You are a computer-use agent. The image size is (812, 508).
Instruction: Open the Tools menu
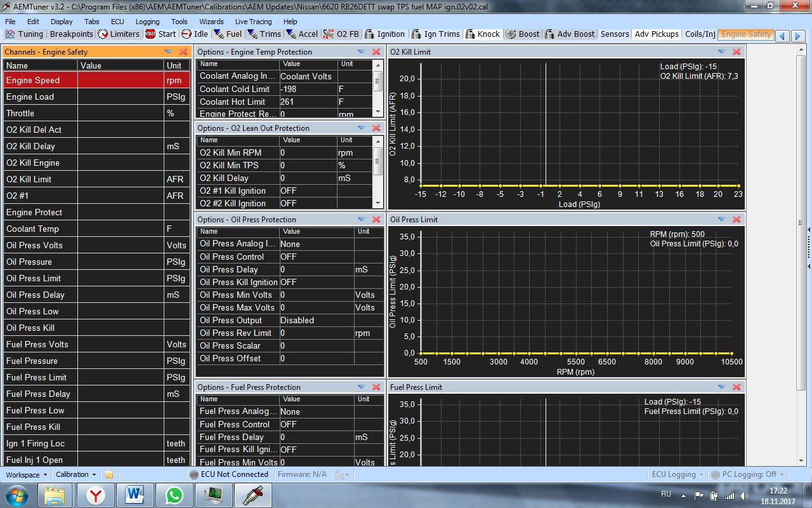pyautogui.click(x=180, y=22)
